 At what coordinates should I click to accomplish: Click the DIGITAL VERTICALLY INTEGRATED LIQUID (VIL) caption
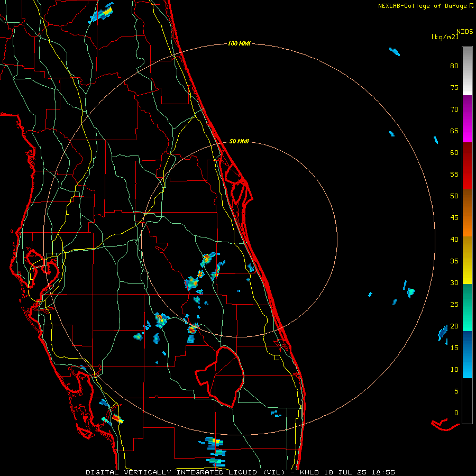185,472
